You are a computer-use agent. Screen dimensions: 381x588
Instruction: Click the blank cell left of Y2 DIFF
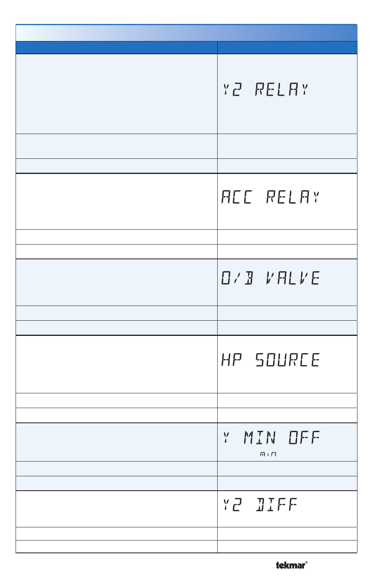pos(117,509)
